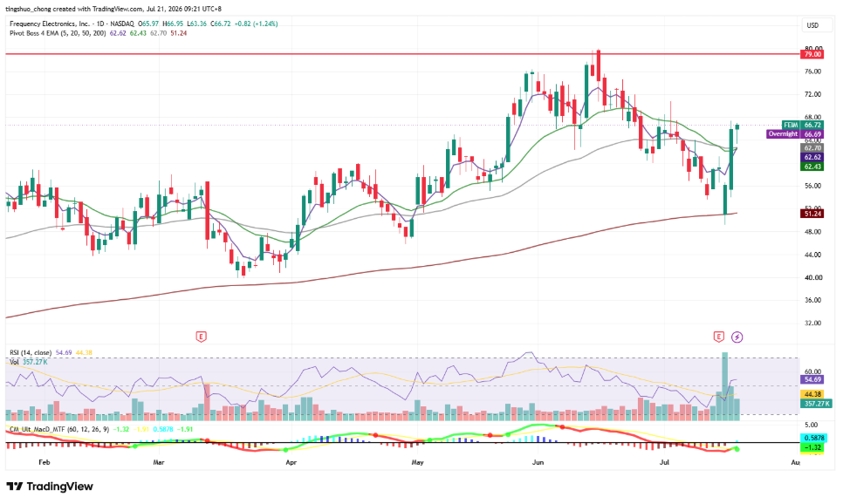Click the 40.00 price axis tick
Viewport: 843px width, 504px height.
coord(812,278)
